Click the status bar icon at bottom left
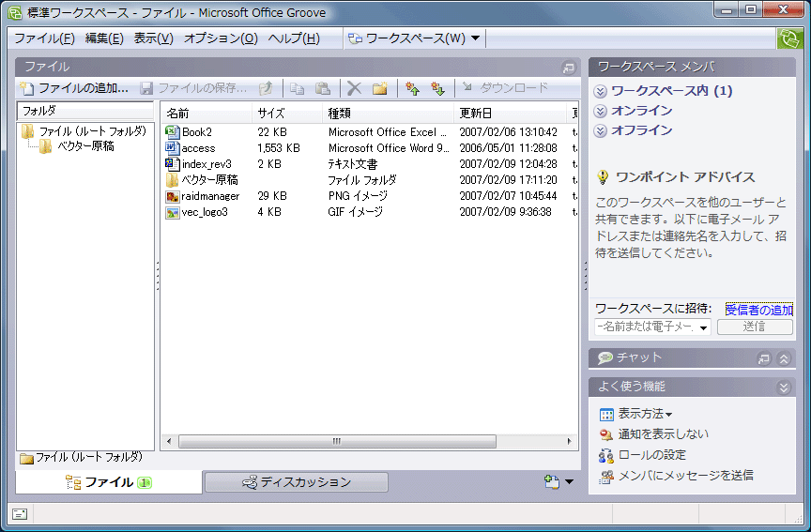This screenshot has height=532, width=811. 20,513
